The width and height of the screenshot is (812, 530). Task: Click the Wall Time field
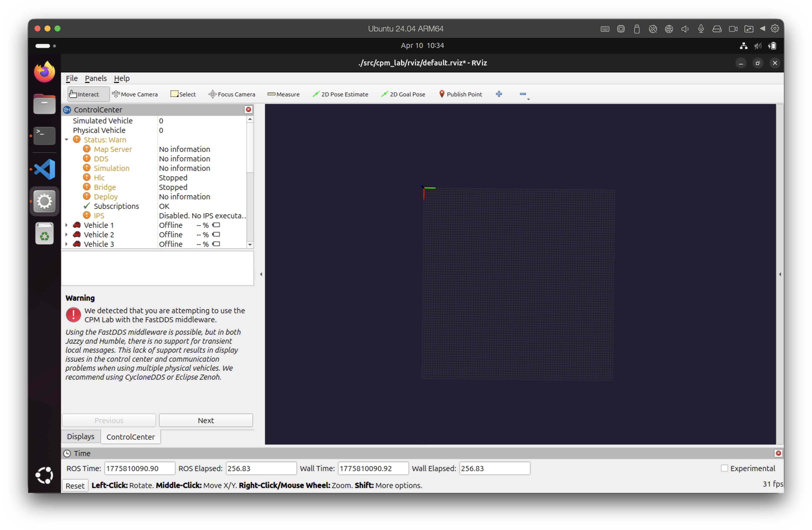point(373,468)
